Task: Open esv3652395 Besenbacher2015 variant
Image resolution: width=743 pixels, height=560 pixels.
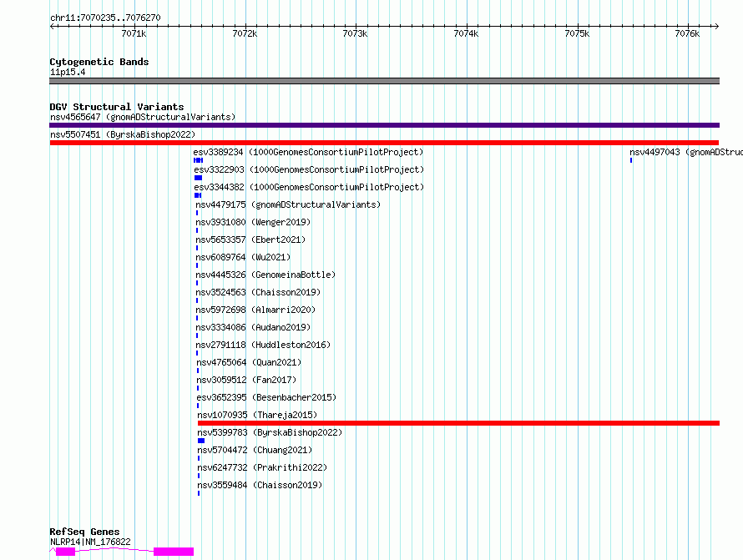Action: pos(266,397)
